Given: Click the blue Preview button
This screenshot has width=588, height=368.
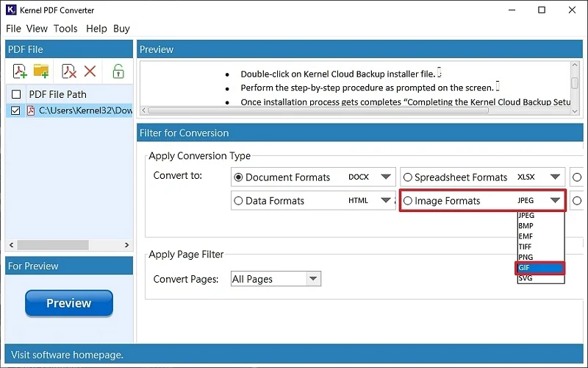Looking at the screenshot, I should (69, 303).
